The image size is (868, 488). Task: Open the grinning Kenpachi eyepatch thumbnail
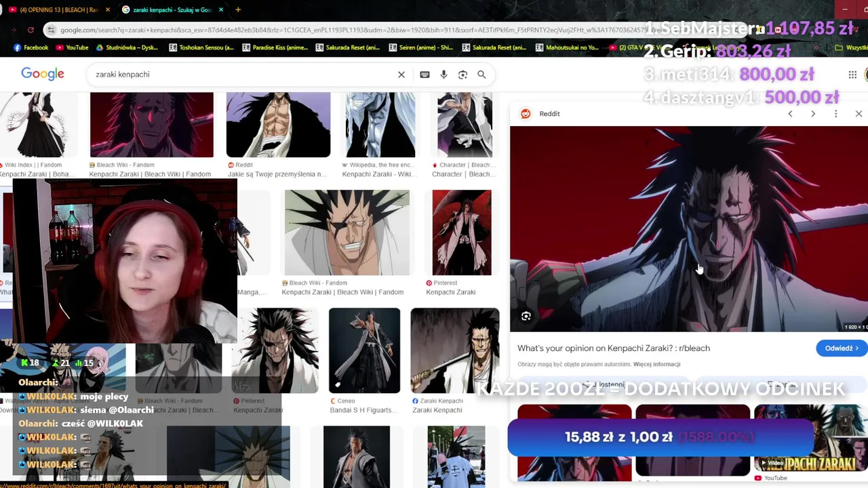click(x=347, y=232)
